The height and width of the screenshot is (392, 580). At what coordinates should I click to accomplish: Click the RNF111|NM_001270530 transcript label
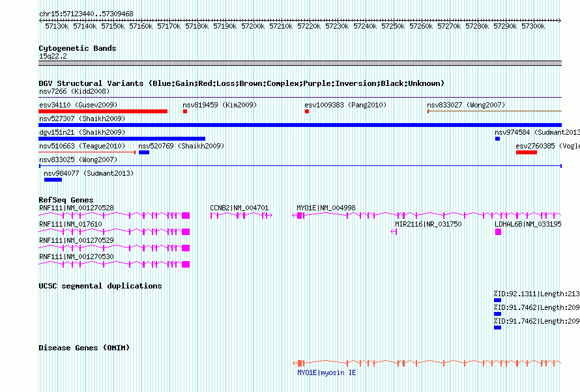click(76, 257)
